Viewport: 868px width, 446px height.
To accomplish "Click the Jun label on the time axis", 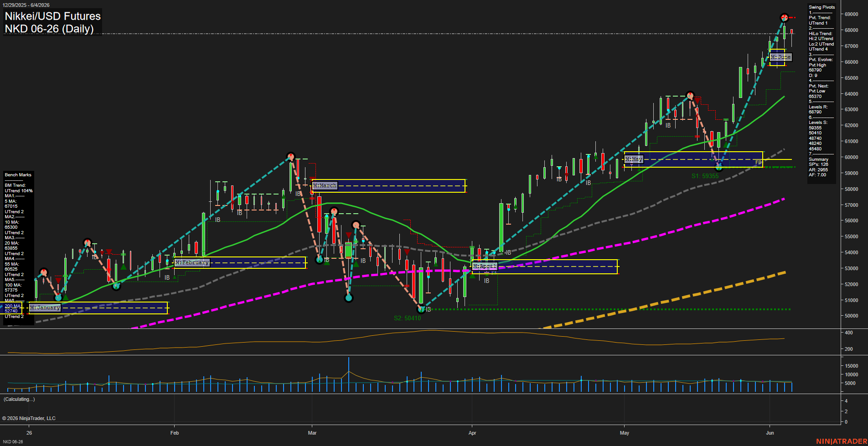I will (770, 433).
